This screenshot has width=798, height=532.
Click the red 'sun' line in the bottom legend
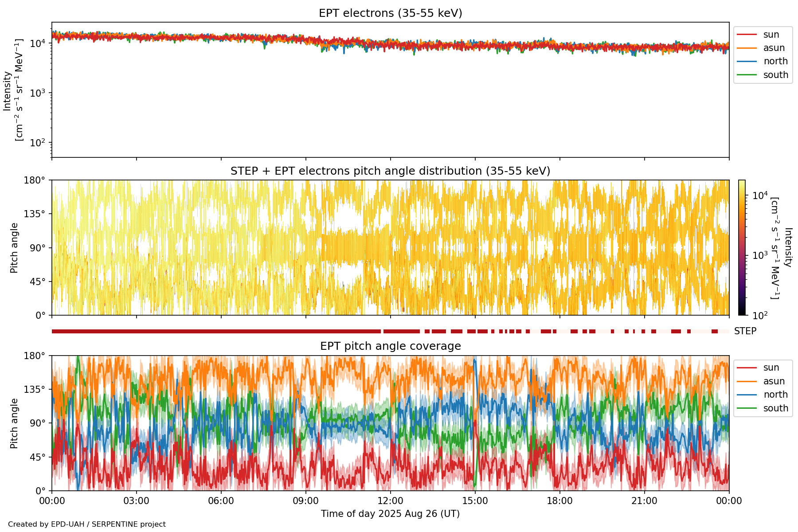point(747,368)
